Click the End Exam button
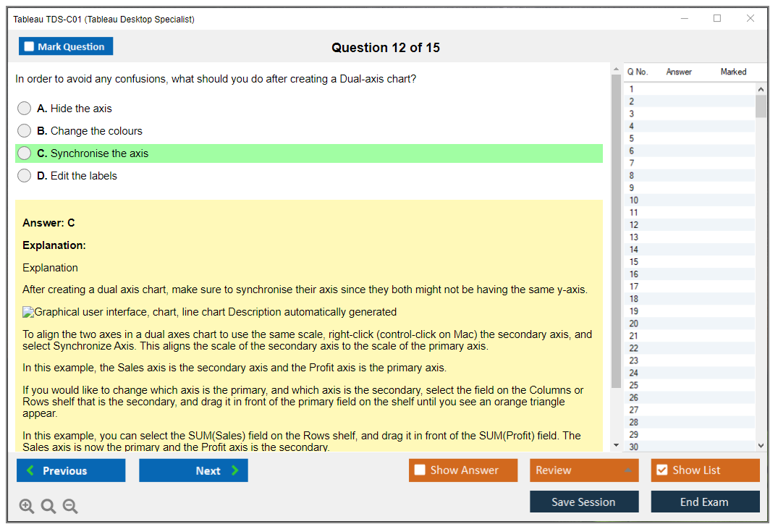This screenshot has width=778, height=532. point(705,502)
